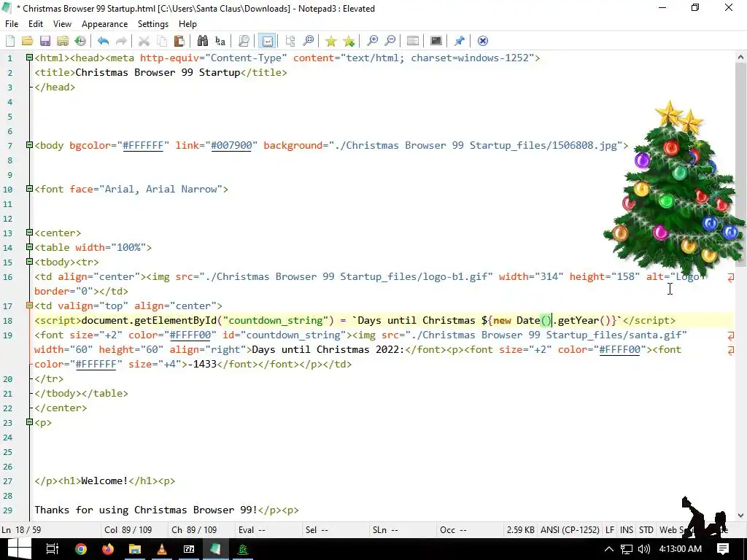
Task: Undo the last edit
Action: point(103,41)
